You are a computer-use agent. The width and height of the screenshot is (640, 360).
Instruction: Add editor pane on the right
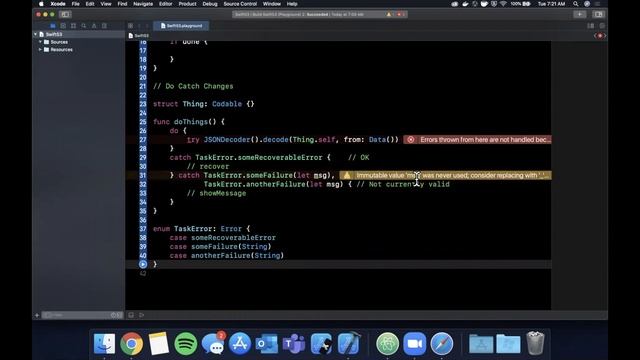602,26
